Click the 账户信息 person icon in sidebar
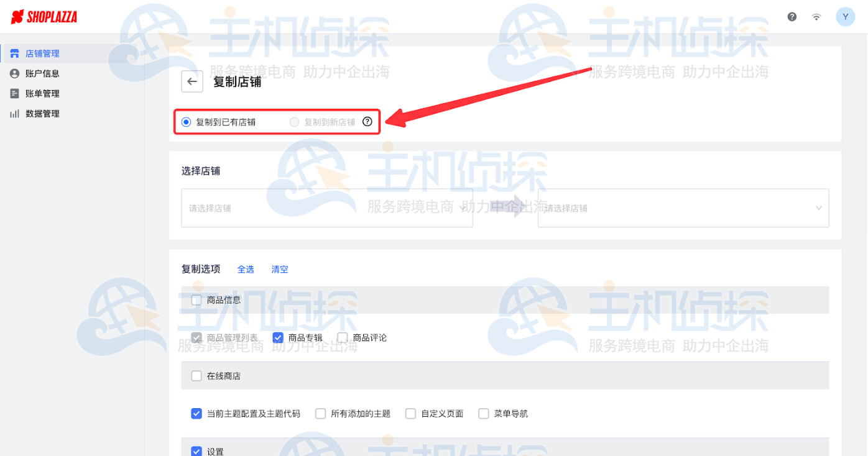868x456 pixels. pos(15,73)
